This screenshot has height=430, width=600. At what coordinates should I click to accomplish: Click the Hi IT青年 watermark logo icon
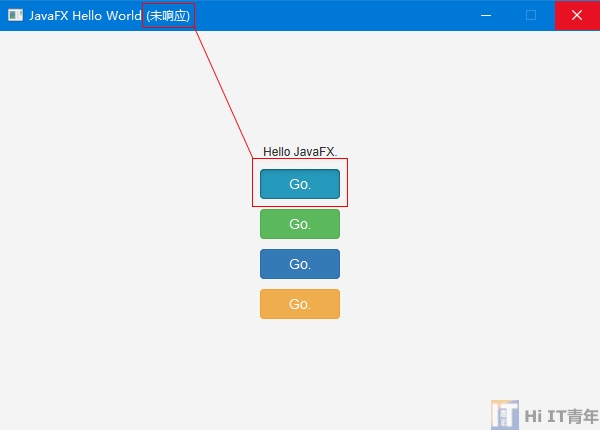pos(504,413)
